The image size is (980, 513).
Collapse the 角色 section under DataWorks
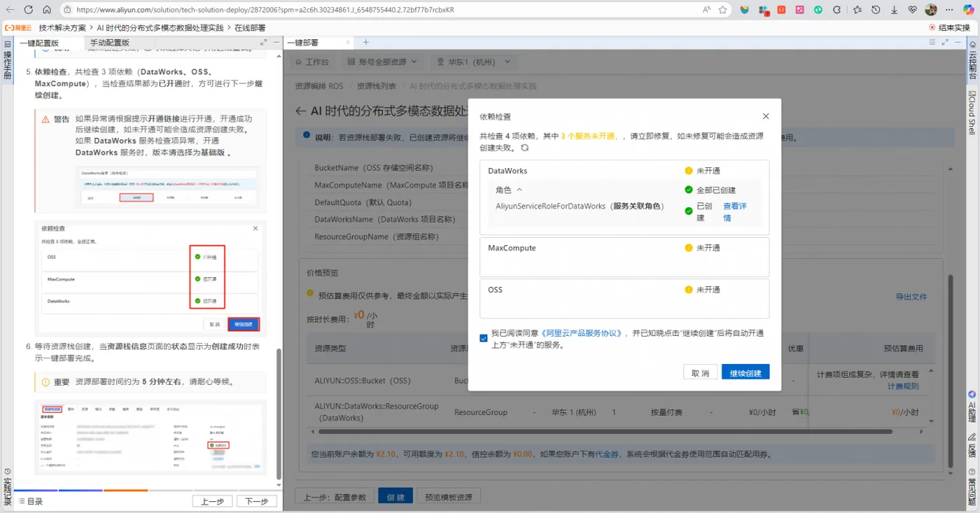coord(519,190)
